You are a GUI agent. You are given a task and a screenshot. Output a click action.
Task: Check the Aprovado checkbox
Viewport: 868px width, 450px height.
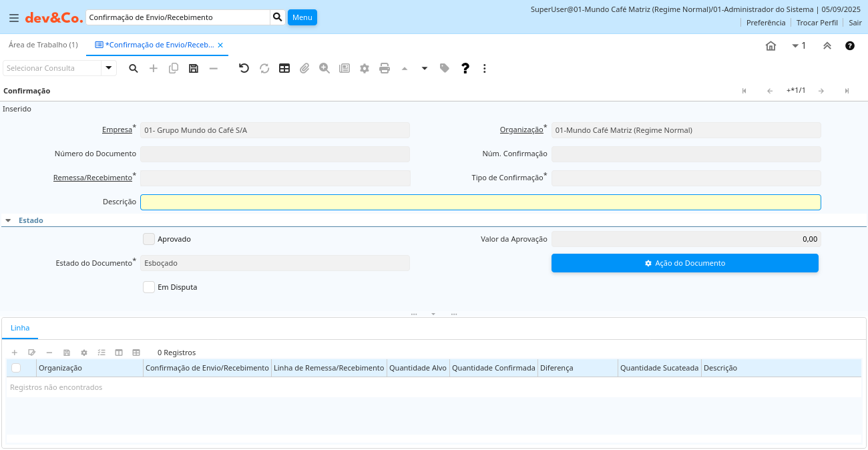(x=149, y=239)
